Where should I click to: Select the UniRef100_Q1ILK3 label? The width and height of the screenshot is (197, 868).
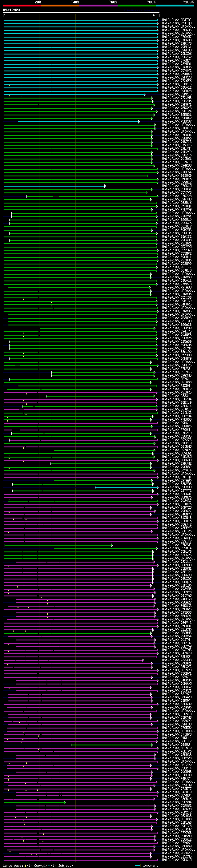[x=177, y=413]
